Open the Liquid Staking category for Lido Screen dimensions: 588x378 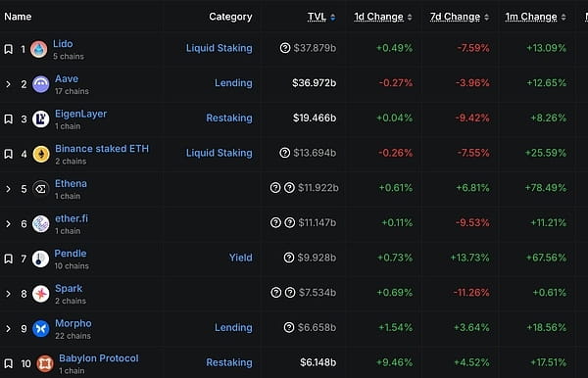(219, 48)
